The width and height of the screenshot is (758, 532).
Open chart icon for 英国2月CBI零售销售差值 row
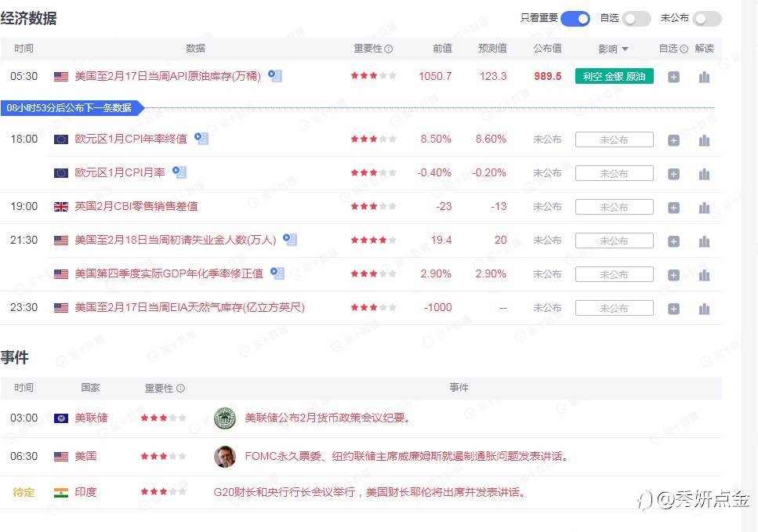705,208
